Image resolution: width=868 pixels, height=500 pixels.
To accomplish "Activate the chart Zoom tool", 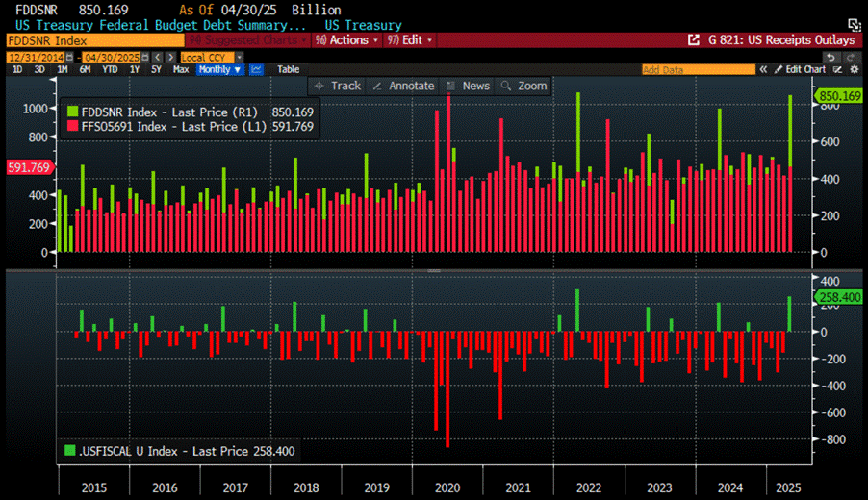I will pyautogui.click(x=524, y=86).
